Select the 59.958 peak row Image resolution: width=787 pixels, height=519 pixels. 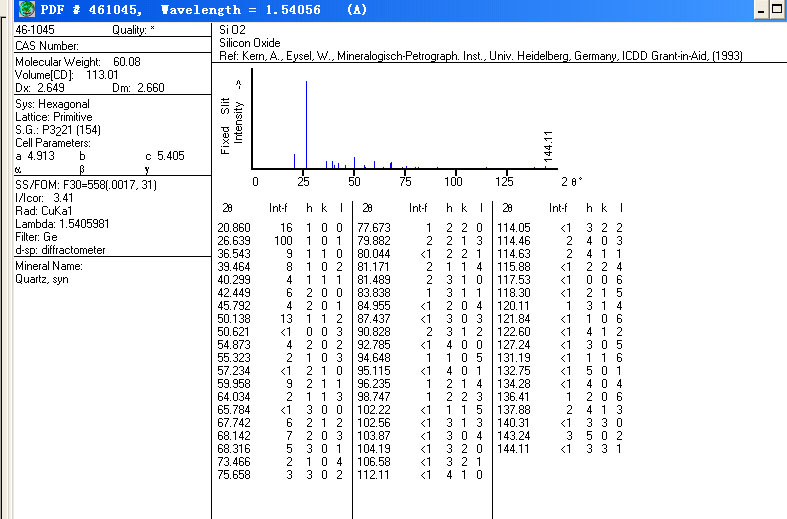(x=281, y=384)
